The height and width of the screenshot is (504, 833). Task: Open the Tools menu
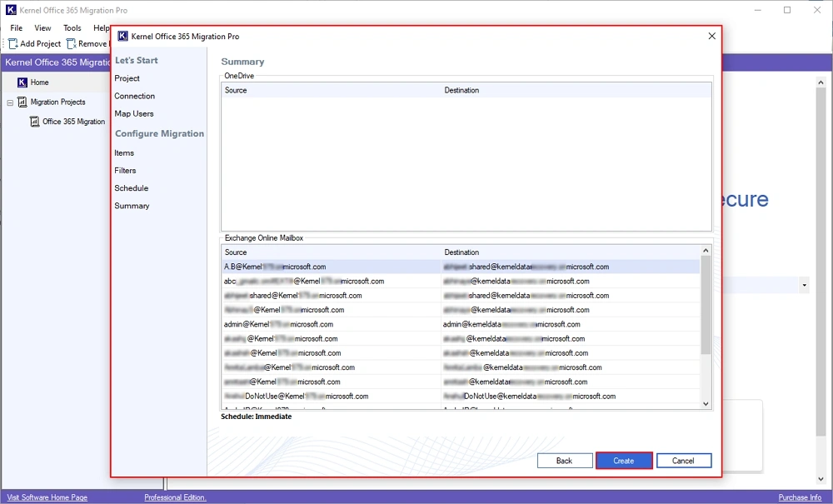point(72,27)
